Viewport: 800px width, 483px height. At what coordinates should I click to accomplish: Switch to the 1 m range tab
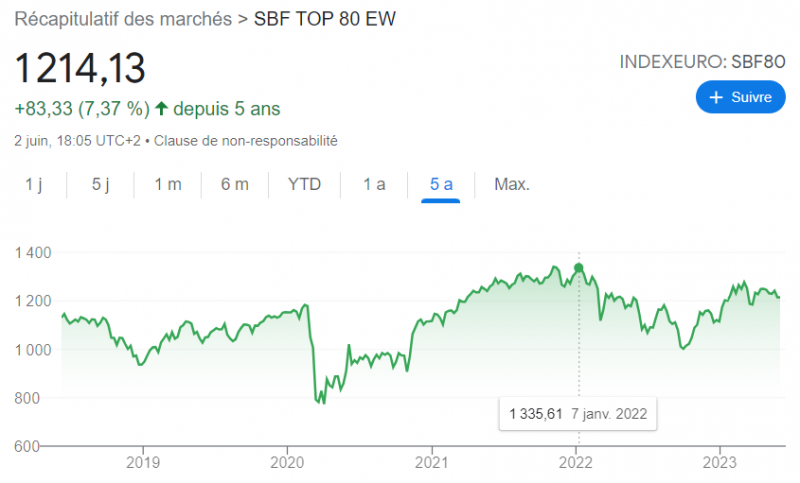point(167,184)
